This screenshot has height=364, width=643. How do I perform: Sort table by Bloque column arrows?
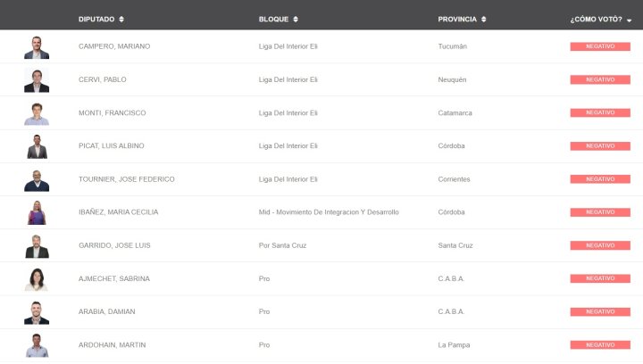click(296, 20)
